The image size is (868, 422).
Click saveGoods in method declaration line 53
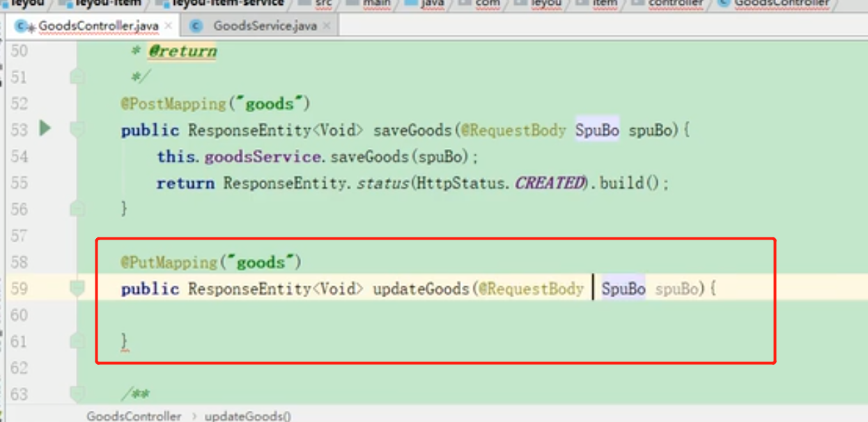(412, 130)
